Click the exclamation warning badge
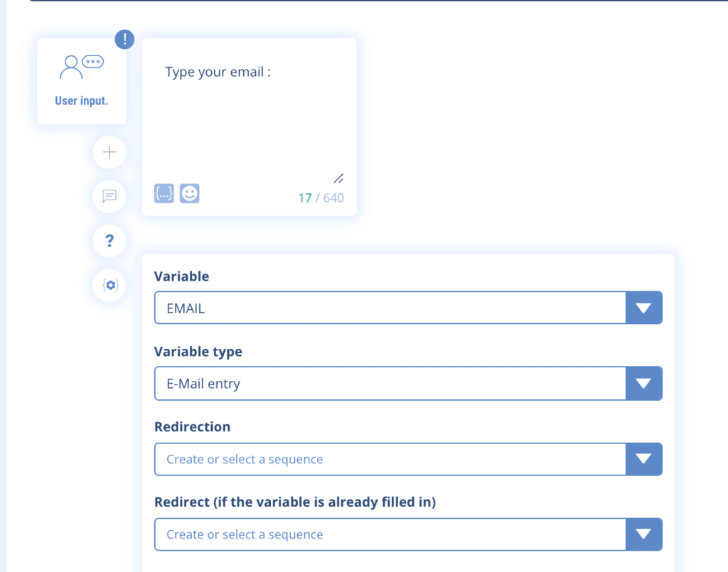Viewport: 728px width, 572px height. pyautogui.click(x=124, y=39)
